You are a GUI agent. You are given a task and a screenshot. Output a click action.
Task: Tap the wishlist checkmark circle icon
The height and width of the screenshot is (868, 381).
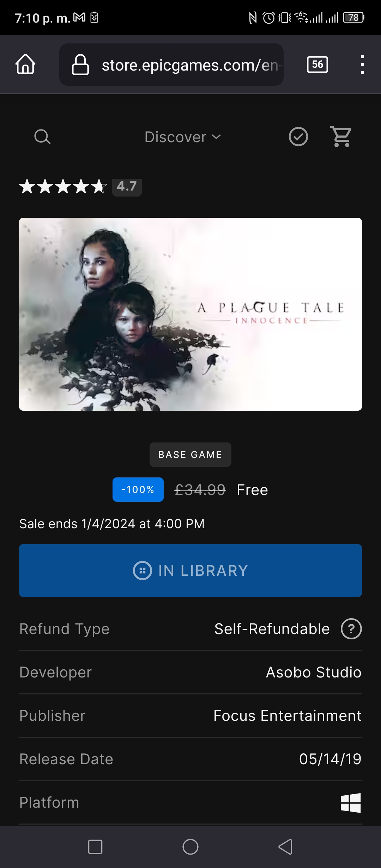point(298,137)
